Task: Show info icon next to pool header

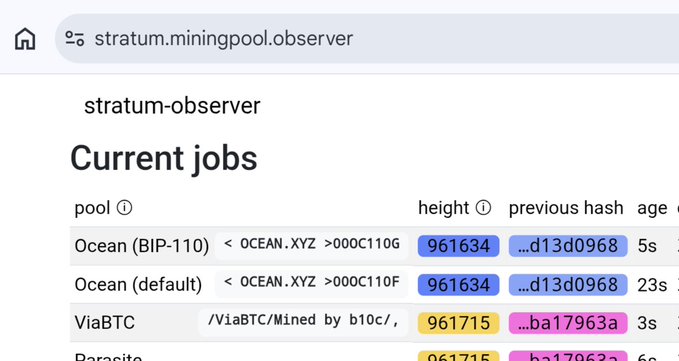Action: tap(124, 208)
